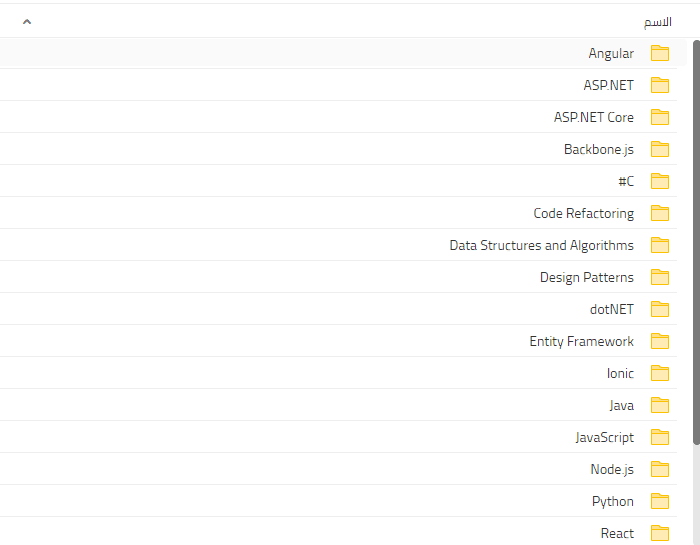
Task: Sort by the الاسم column header
Action: pos(657,21)
